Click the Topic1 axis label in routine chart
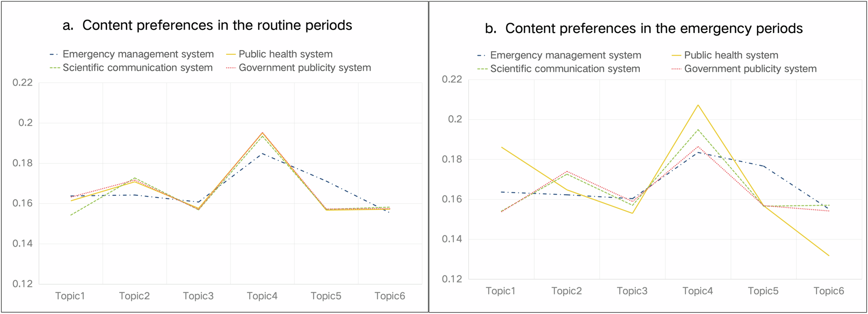The image size is (868, 314). tap(70, 296)
